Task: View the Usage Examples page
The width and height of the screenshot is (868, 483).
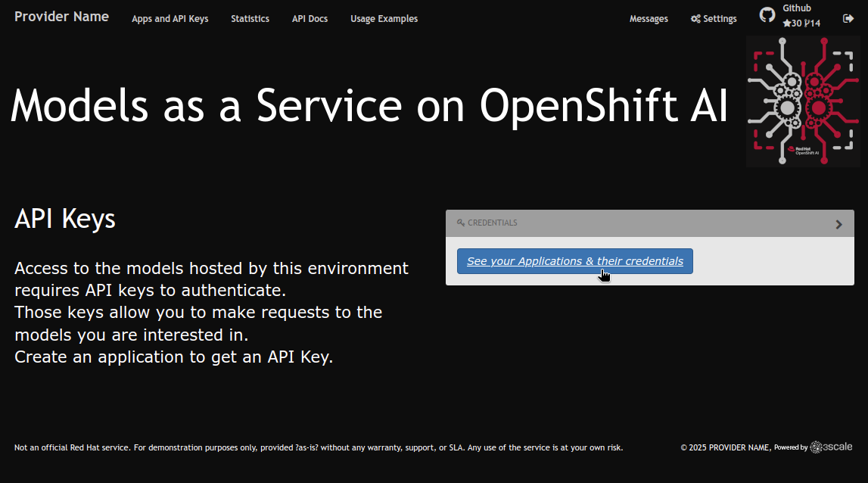Action: [384, 19]
